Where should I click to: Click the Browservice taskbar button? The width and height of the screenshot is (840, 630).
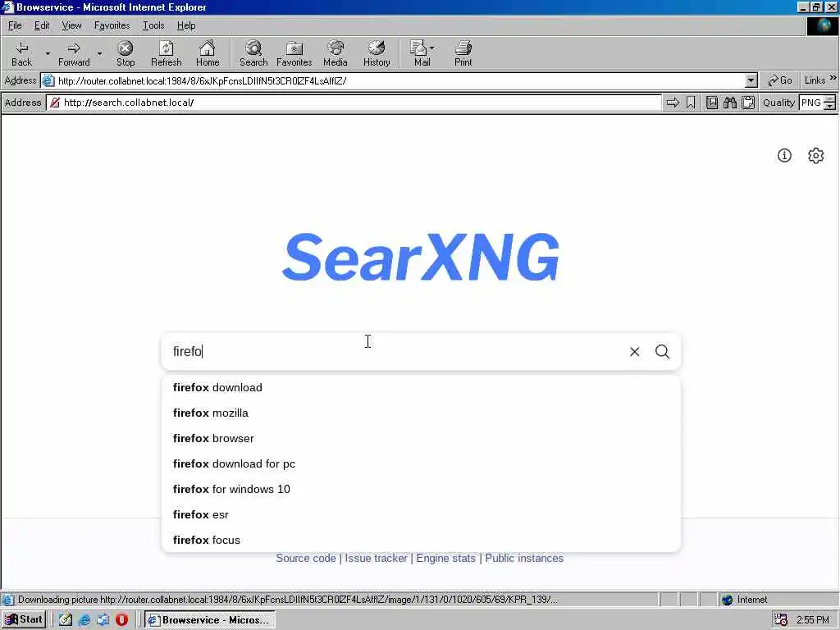tap(209, 620)
